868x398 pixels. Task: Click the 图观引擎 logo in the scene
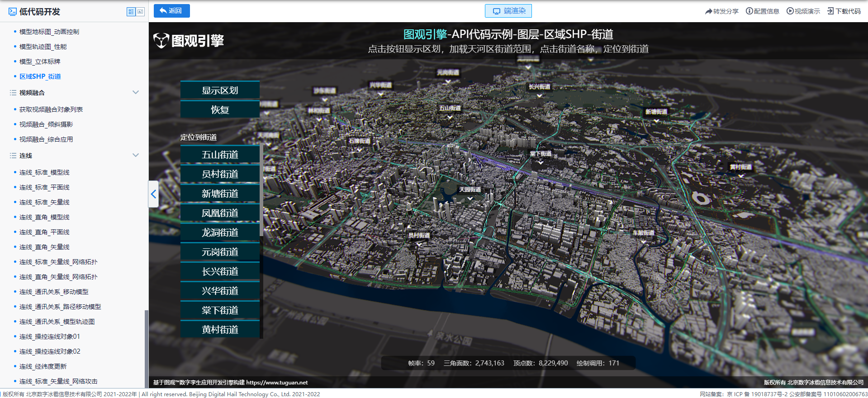[189, 41]
